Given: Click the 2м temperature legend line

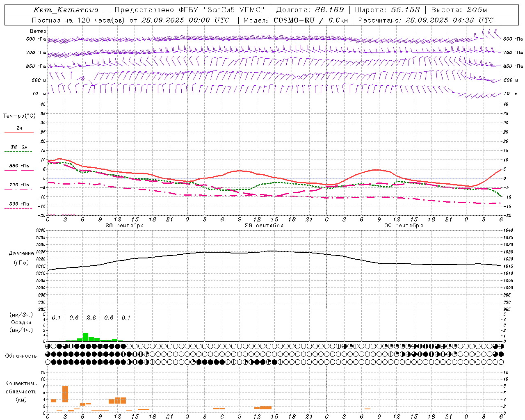Looking at the screenshot, I should coord(19,130).
